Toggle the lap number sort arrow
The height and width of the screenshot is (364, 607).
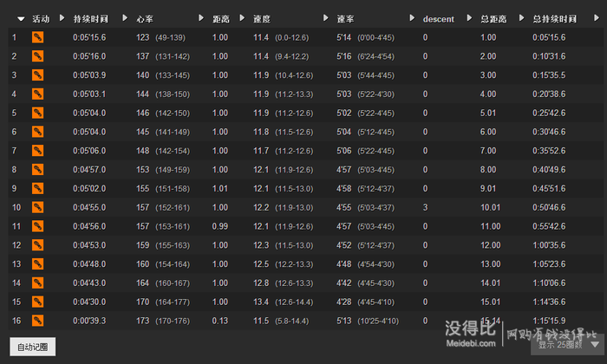pos(21,18)
